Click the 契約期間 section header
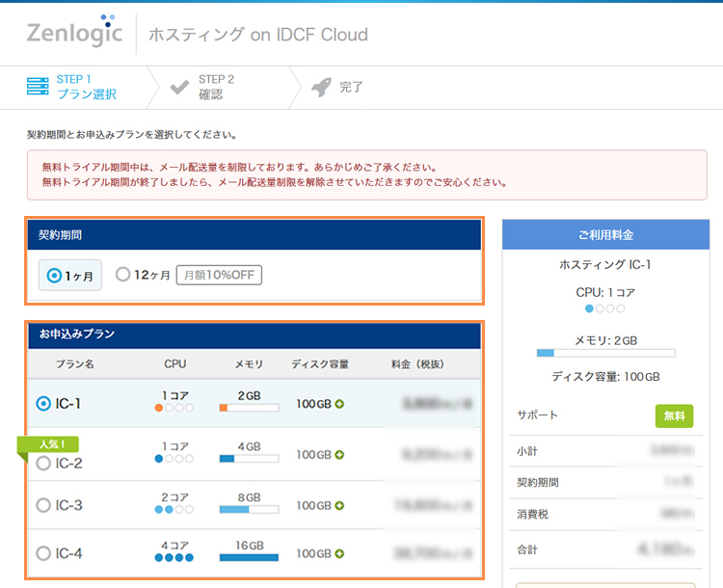723x588 pixels. (x=254, y=235)
